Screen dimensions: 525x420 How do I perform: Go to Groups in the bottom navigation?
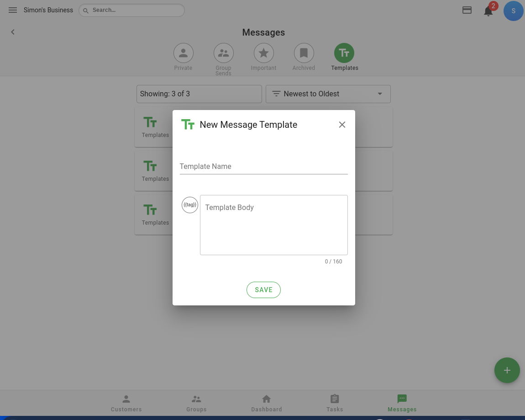click(196, 403)
